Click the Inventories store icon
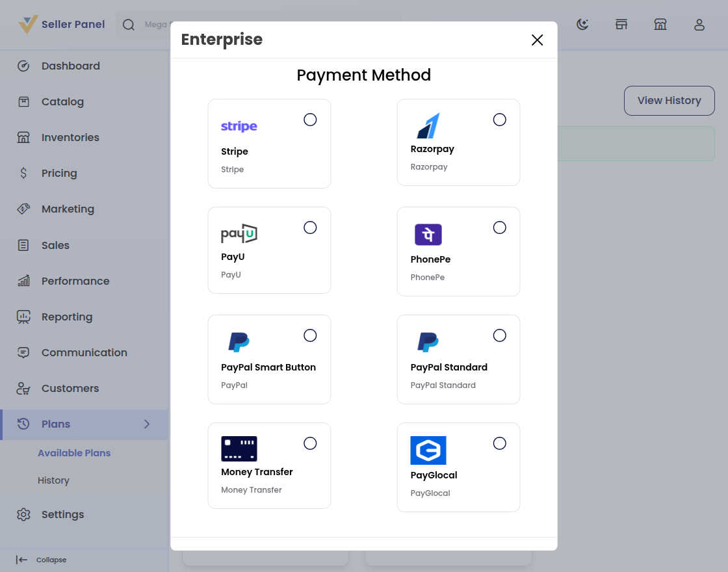728x572 pixels. (23, 137)
